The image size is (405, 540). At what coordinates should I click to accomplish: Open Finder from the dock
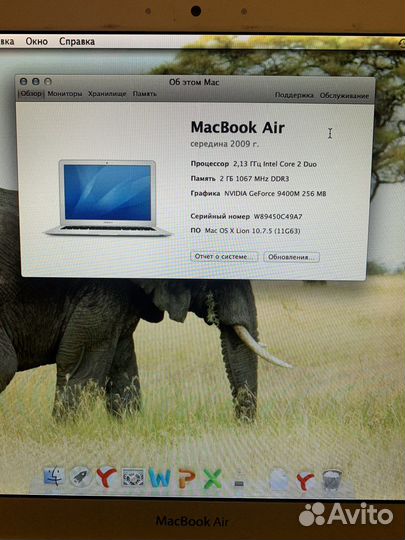[x=54, y=477]
